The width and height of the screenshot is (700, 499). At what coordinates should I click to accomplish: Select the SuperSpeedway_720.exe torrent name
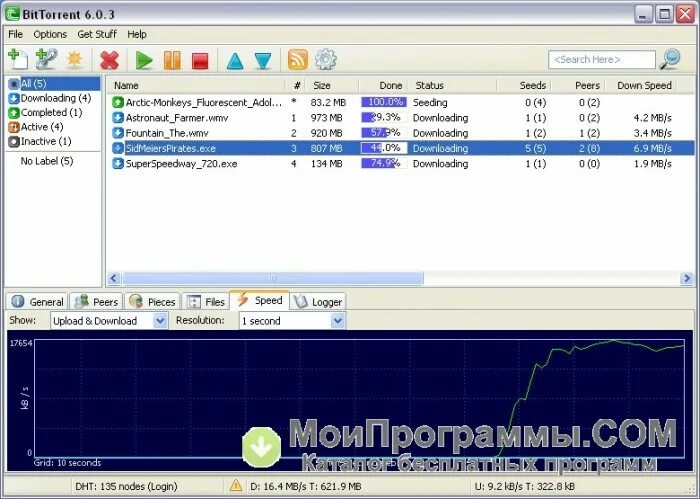181,163
